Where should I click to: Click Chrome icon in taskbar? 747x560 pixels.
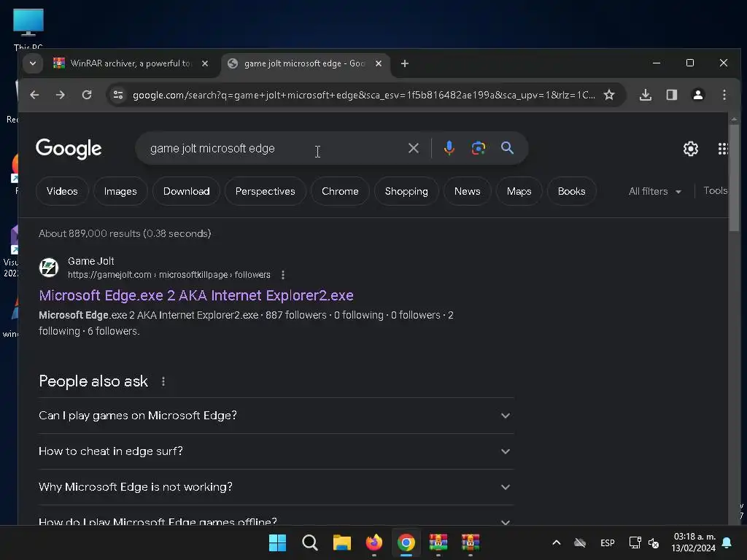click(406, 542)
